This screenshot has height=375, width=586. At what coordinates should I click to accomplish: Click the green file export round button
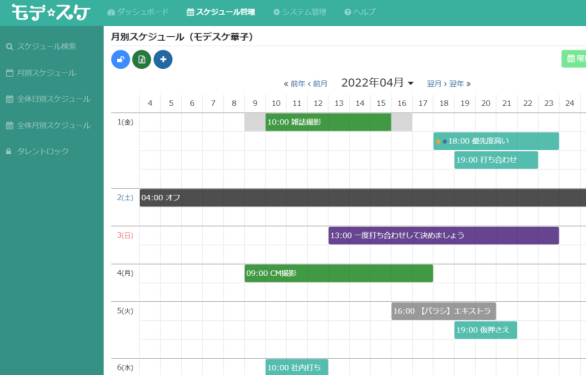(142, 59)
